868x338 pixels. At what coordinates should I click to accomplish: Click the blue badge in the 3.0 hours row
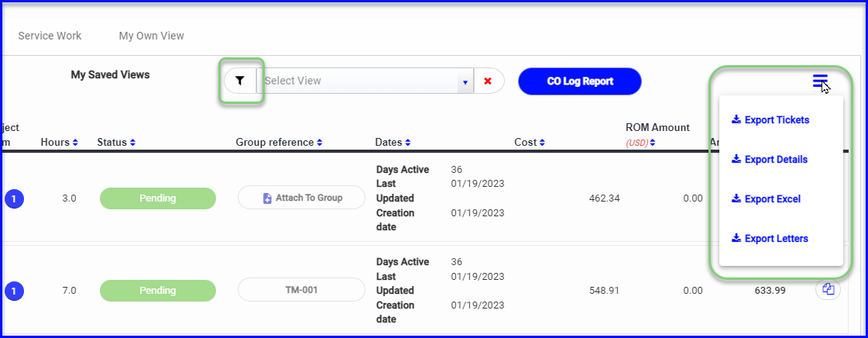coord(15,198)
